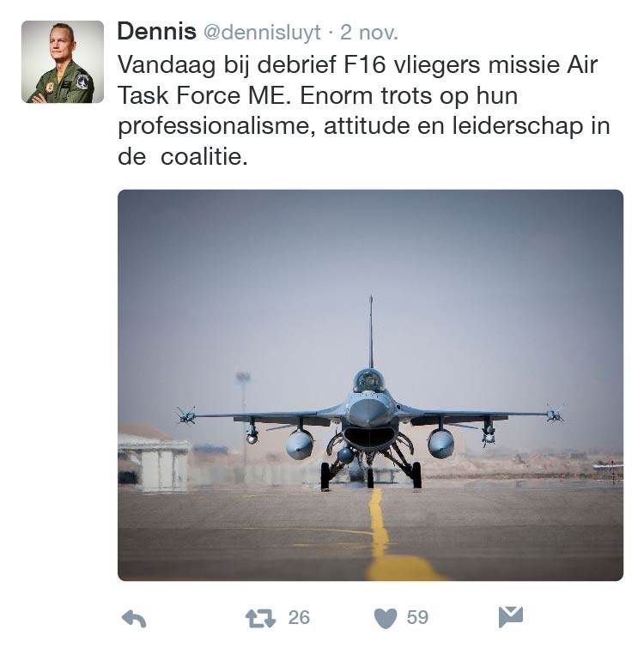Screen dimensions: 644x648
Task: View the retweet count of 26
Action: click(x=299, y=618)
